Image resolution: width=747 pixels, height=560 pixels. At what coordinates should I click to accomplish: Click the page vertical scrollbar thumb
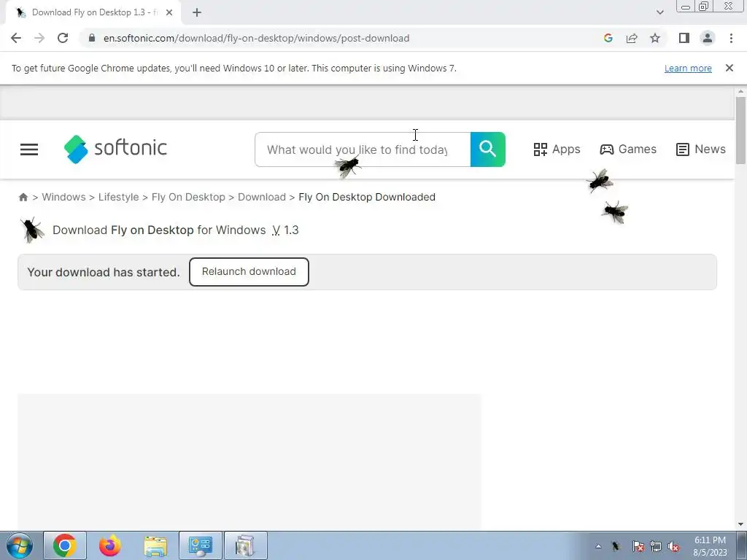point(740,131)
